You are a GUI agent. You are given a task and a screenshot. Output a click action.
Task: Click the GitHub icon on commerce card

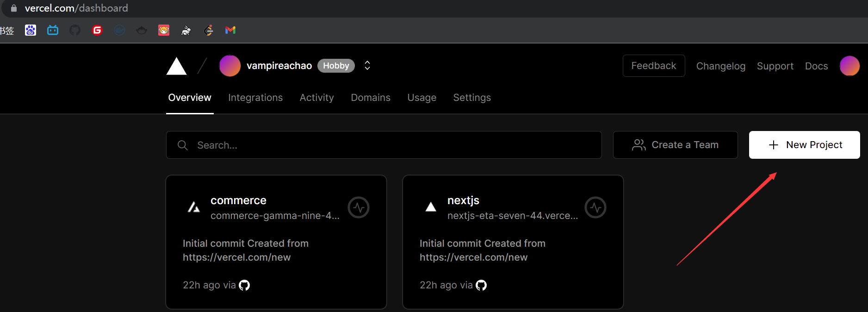pos(244,285)
